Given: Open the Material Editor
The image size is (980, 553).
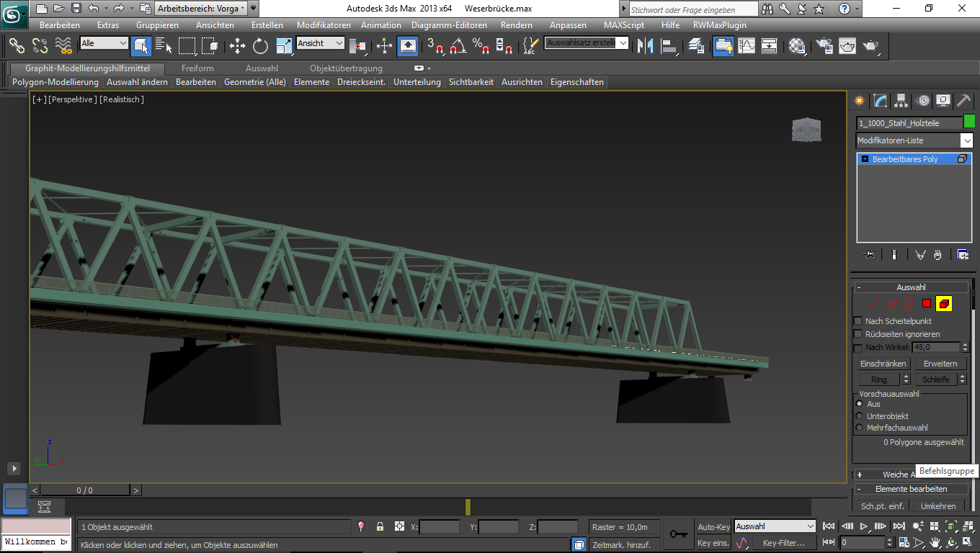Looking at the screenshot, I should [x=797, y=46].
